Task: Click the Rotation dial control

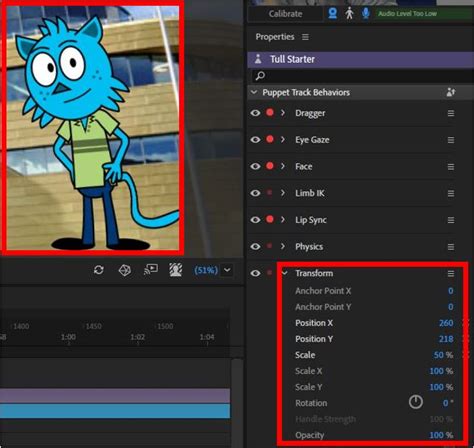Action: pyautogui.click(x=416, y=402)
